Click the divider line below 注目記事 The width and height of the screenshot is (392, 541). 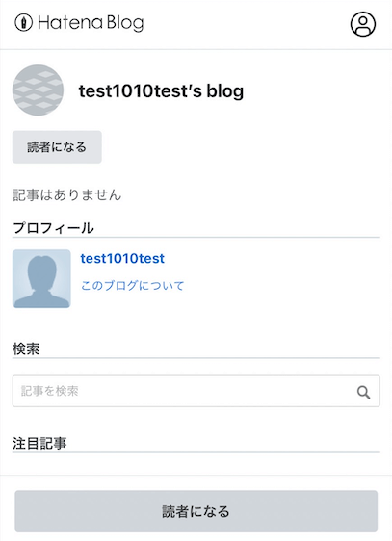(196, 452)
